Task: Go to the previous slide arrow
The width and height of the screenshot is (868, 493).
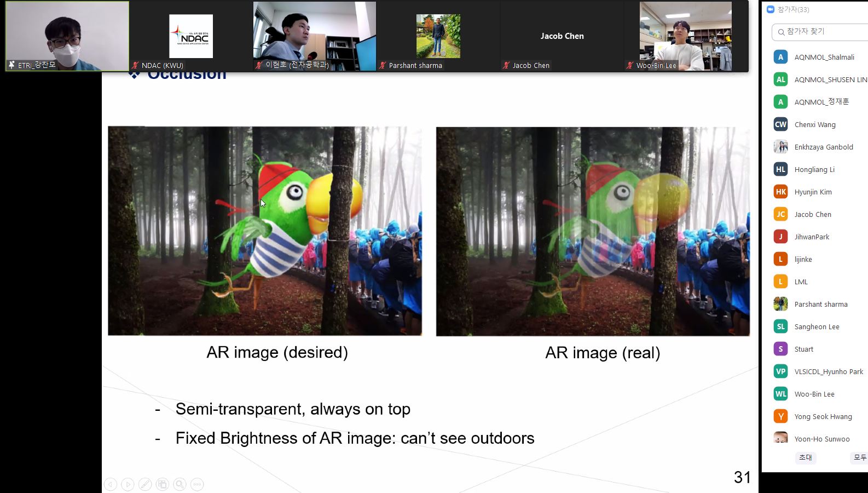Action: pos(111,484)
